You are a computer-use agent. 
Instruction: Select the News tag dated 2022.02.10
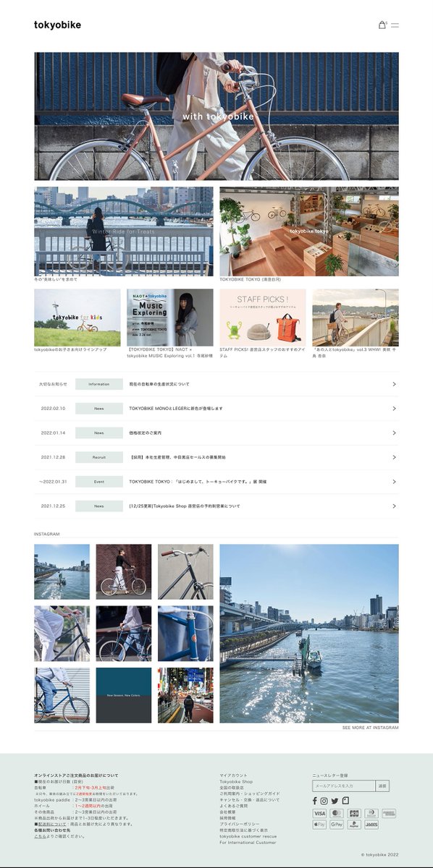pyautogui.click(x=99, y=409)
